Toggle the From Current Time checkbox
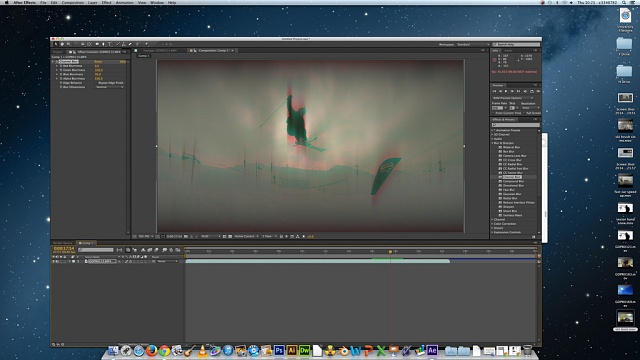640x360 pixels. pos(493,113)
